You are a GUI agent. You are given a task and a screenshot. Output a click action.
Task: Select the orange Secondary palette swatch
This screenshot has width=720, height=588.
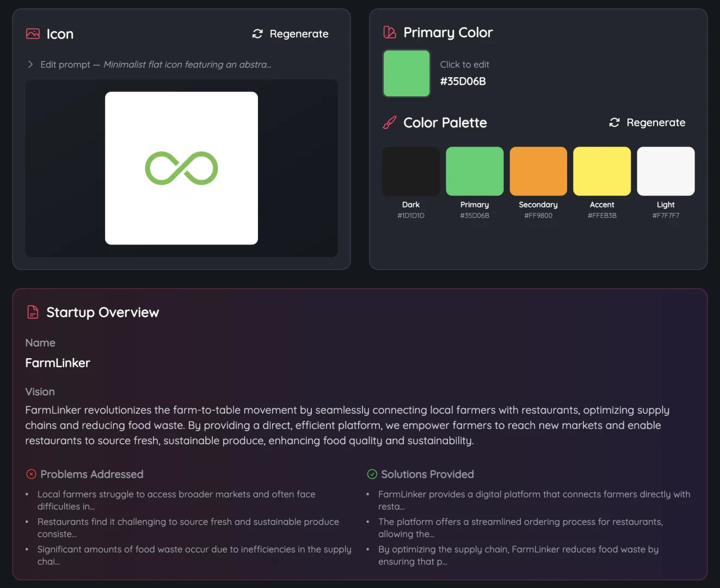pyautogui.click(x=538, y=171)
